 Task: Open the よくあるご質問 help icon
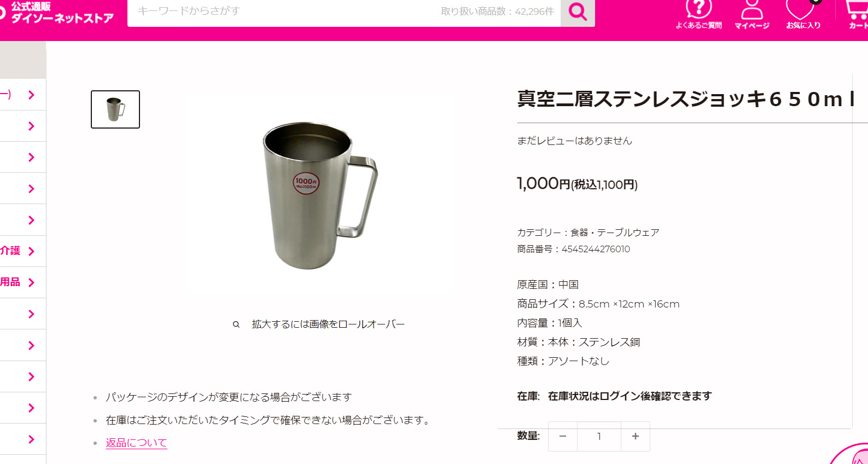click(x=698, y=14)
